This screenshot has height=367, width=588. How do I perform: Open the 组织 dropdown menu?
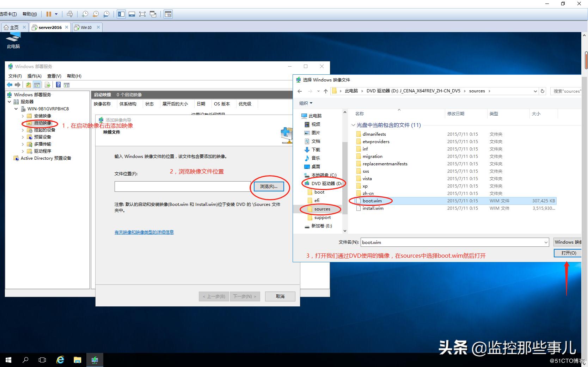point(305,103)
